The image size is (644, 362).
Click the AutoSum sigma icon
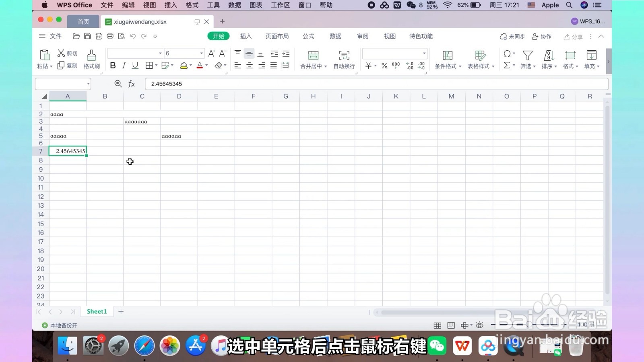pos(507,65)
